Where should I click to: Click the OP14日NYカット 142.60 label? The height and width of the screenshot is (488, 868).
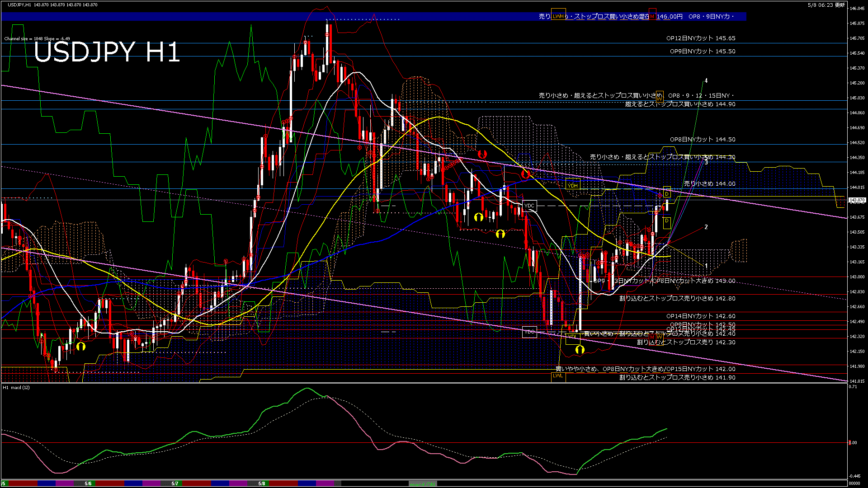tap(701, 316)
